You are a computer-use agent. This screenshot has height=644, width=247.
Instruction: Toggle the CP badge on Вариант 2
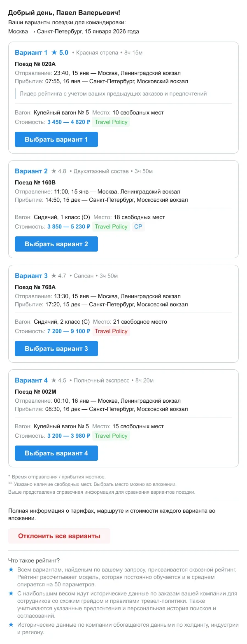tap(138, 226)
